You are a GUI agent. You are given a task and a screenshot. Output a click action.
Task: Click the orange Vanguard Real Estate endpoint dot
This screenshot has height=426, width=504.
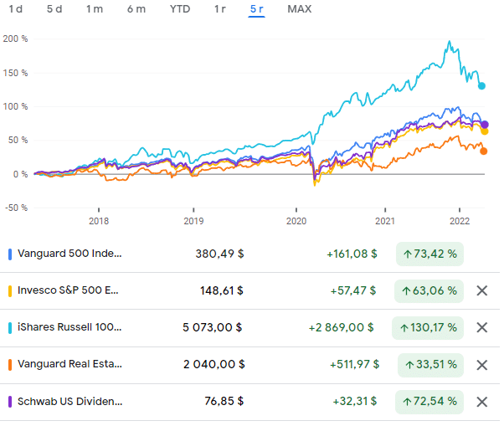(484, 151)
